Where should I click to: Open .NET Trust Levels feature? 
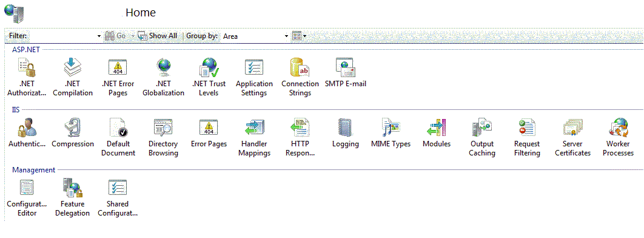pos(209,77)
